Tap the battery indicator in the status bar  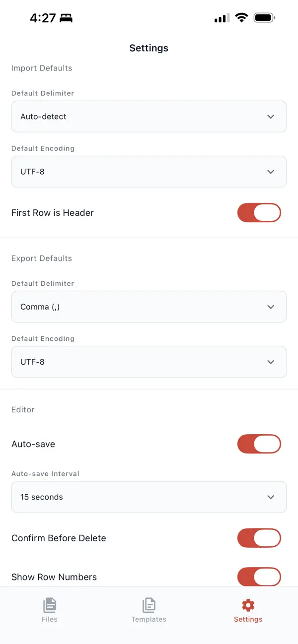tap(264, 17)
